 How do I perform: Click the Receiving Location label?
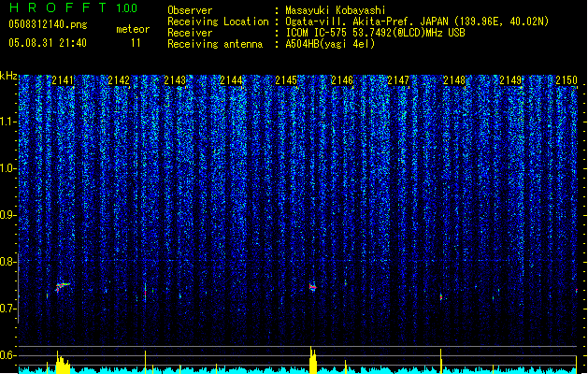[x=218, y=22]
